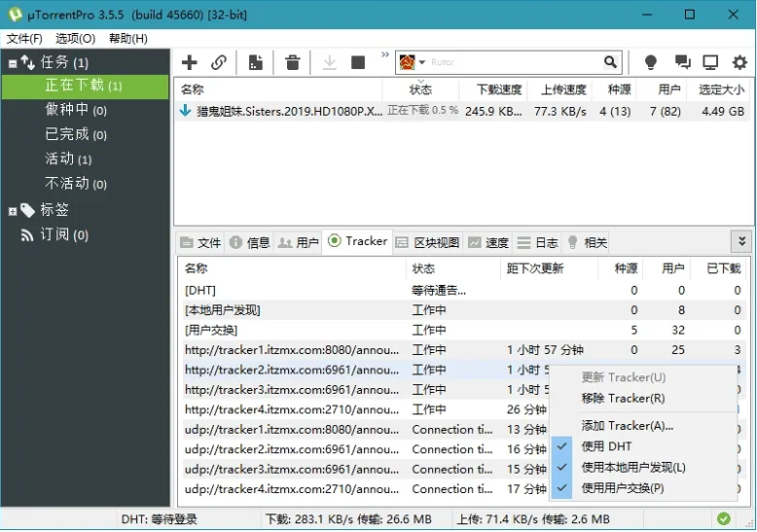
Task: Open the search provider dropdown arrow
Action: coord(422,63)
